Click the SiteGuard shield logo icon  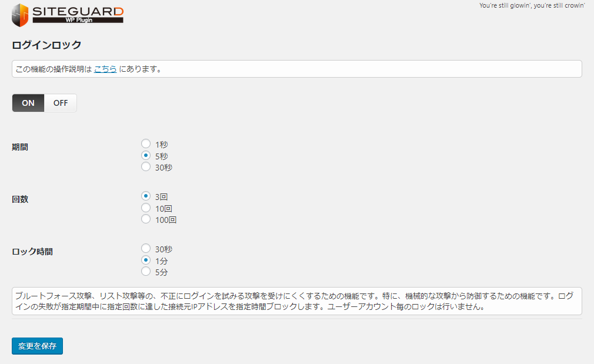pyautogui.click(x=20, y=15)
